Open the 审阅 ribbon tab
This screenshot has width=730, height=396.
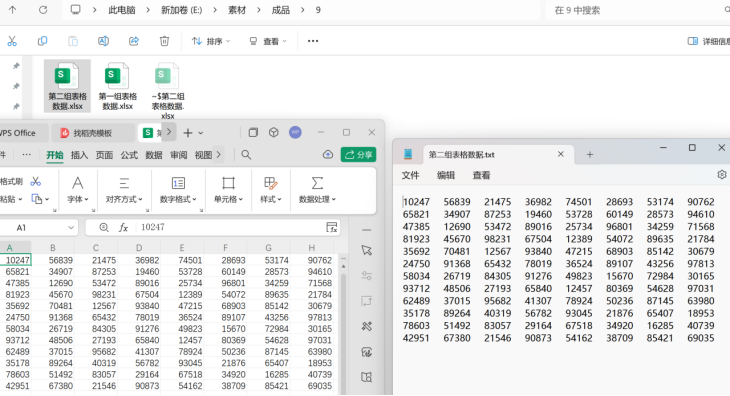click(178, 155)
